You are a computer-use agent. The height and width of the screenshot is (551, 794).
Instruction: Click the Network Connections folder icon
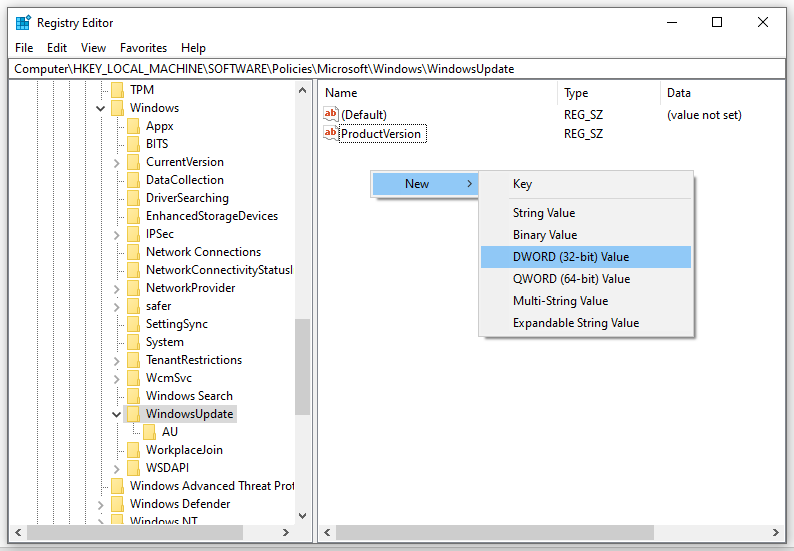[x=134, y=252]
